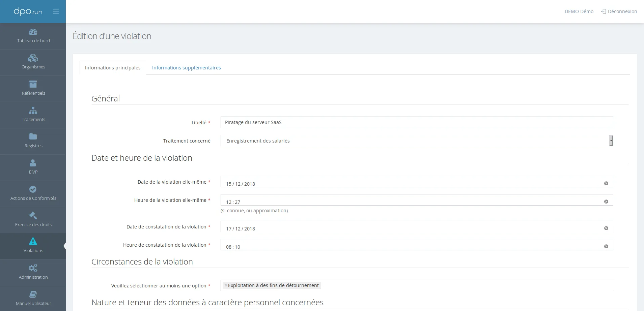Select the Administration menu label
The image size is (644, 311).
click(33, 277)
